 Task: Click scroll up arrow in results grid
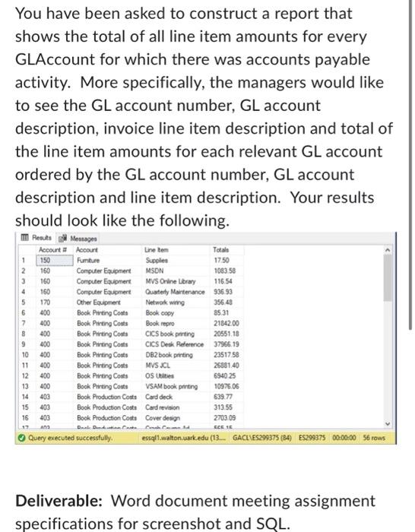tap(388, 250)
